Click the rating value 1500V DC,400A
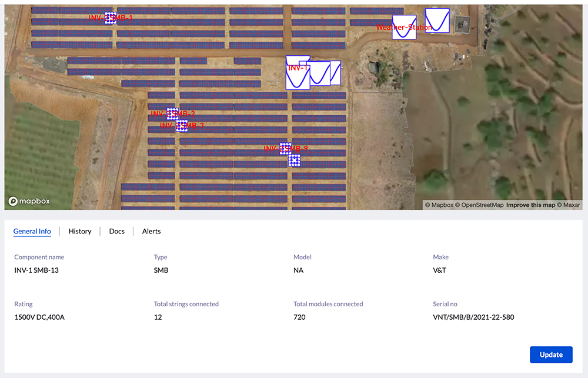The image size is (588, 378). pyautogui.click(x=39, y=317)
